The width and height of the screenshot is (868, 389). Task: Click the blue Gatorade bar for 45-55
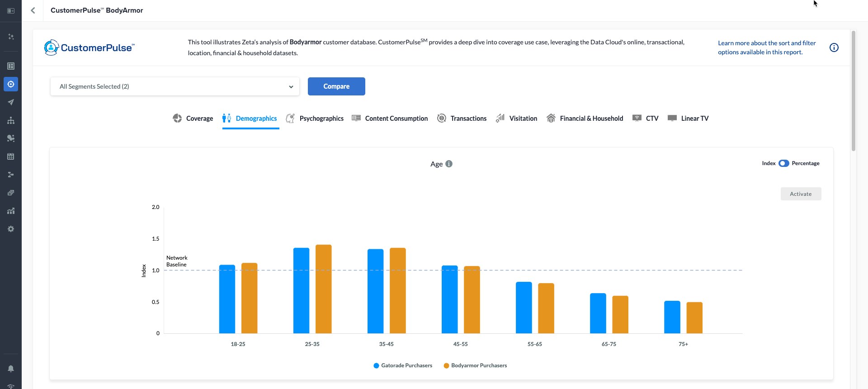click(449, 299)
